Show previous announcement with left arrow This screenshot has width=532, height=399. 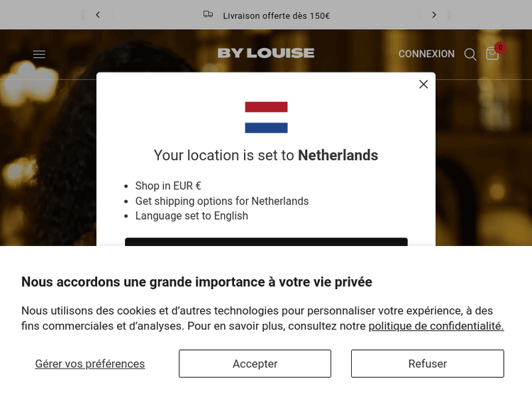(x=98, y=15)
